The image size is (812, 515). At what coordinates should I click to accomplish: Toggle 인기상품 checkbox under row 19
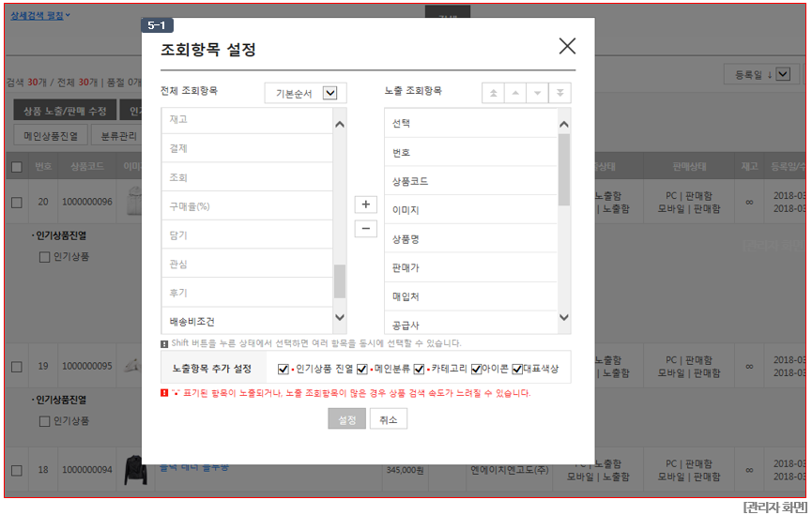44,421
